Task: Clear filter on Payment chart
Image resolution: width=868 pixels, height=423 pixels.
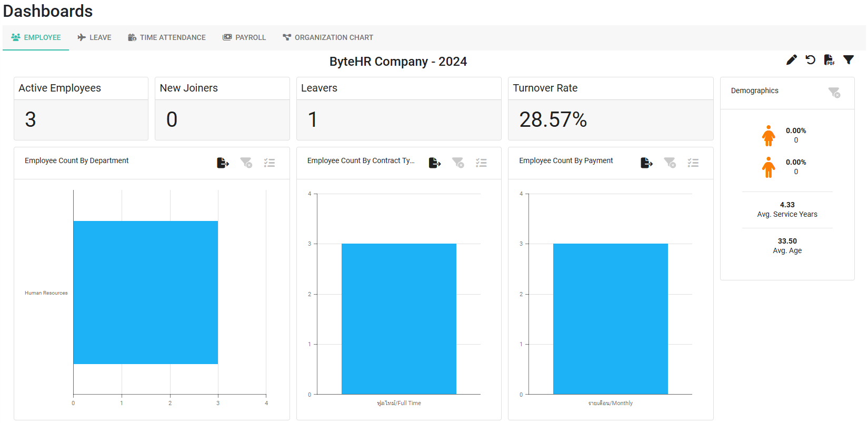Action: coord(670,163)
